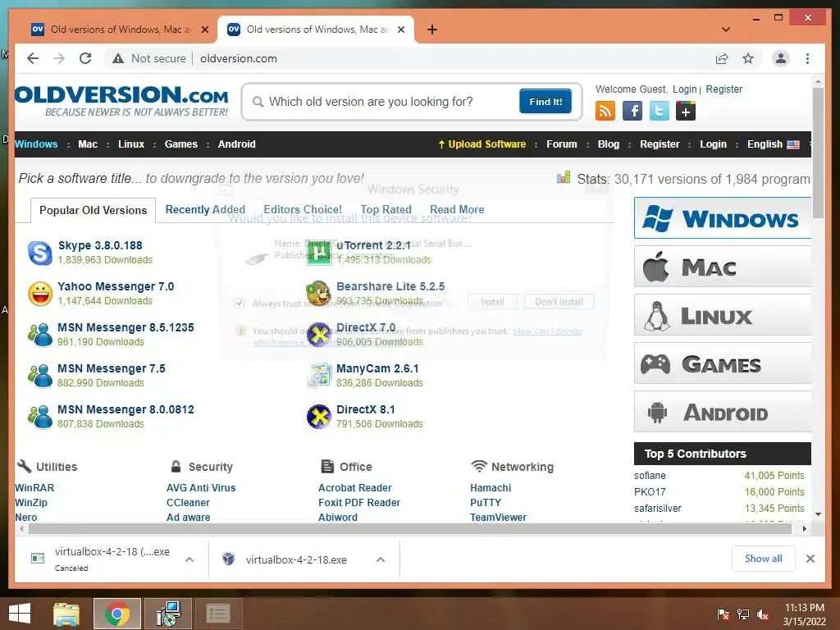Click the taskbar clock showing 11:13 PM
This screenshot has height=630, width=840.
(x=804, y=614)
